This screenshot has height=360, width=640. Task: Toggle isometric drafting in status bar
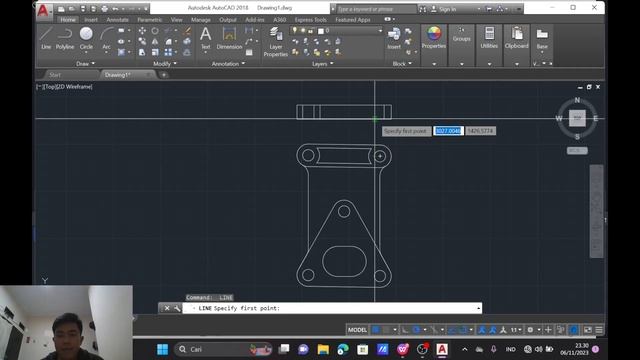[434, 330]
